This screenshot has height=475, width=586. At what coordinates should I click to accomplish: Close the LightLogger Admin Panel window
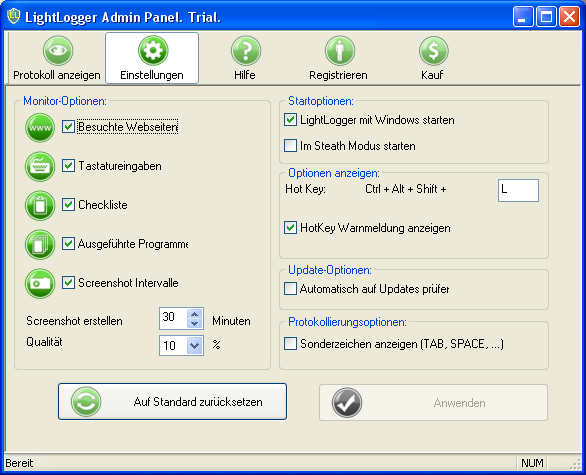coord(569,17)
